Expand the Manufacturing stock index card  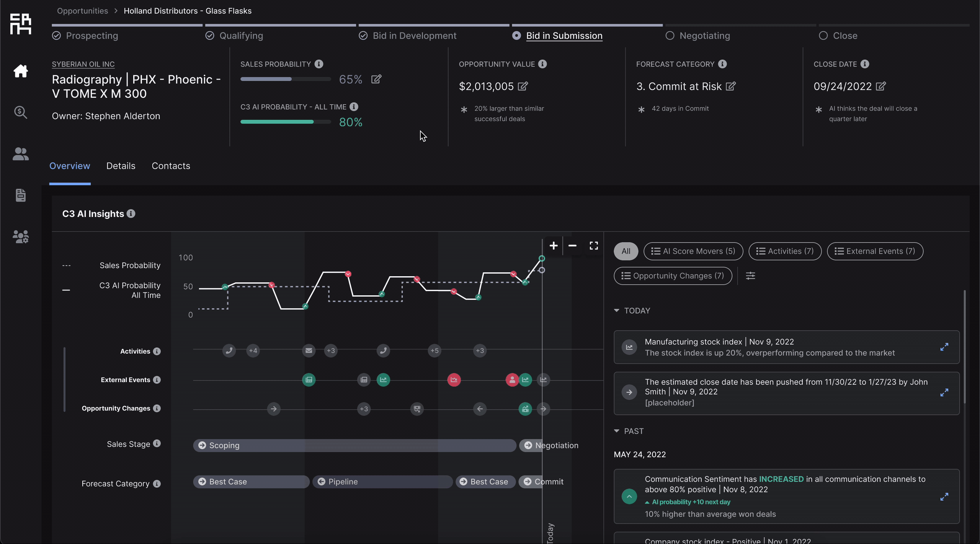point(944,347)
